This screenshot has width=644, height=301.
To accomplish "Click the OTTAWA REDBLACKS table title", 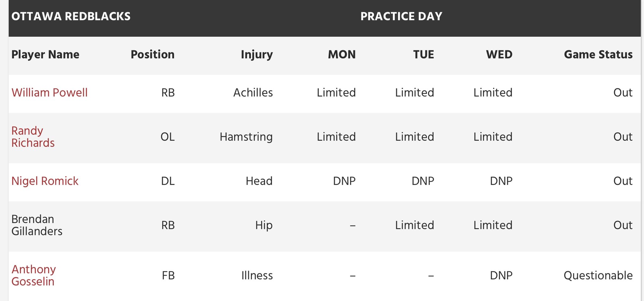I will [71, 16].
